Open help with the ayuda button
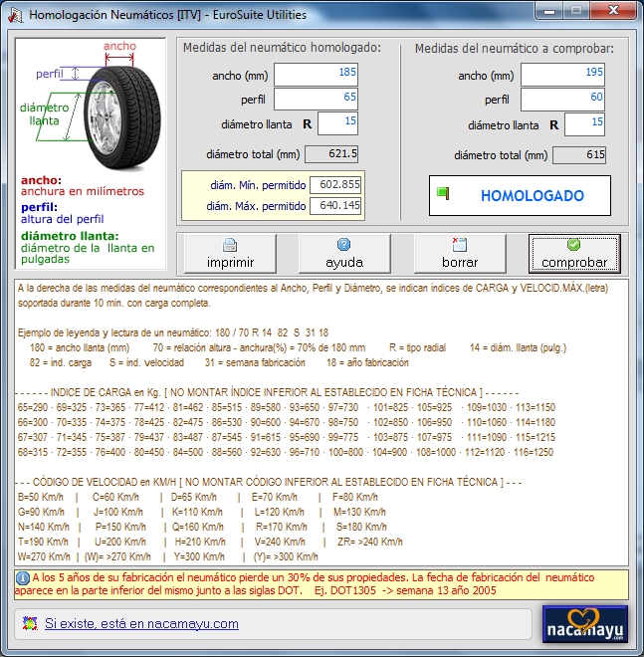Viewport: 644px width, 657px height. (343, 254)
